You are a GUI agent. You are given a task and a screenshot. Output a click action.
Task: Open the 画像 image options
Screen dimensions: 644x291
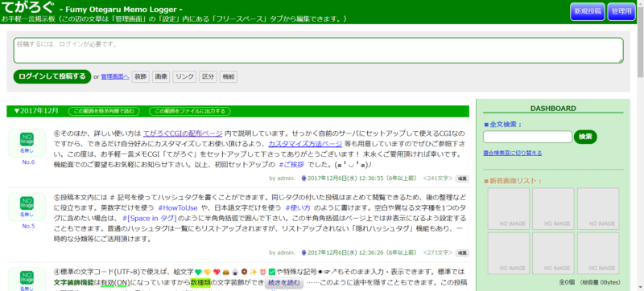[x=162, y=76]
